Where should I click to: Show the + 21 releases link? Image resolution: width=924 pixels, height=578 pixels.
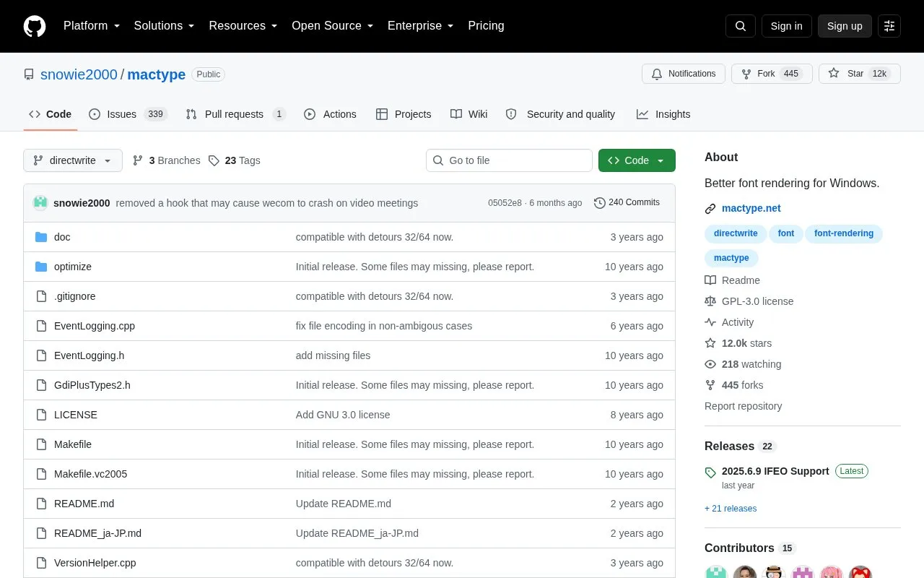pos(731,509)
